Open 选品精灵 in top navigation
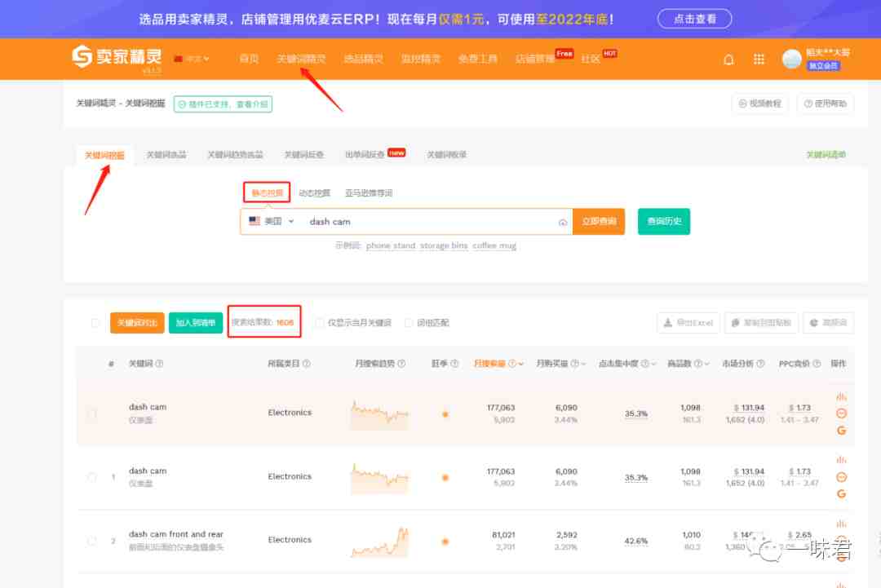The image size is (881, 588). pos(363,59)
